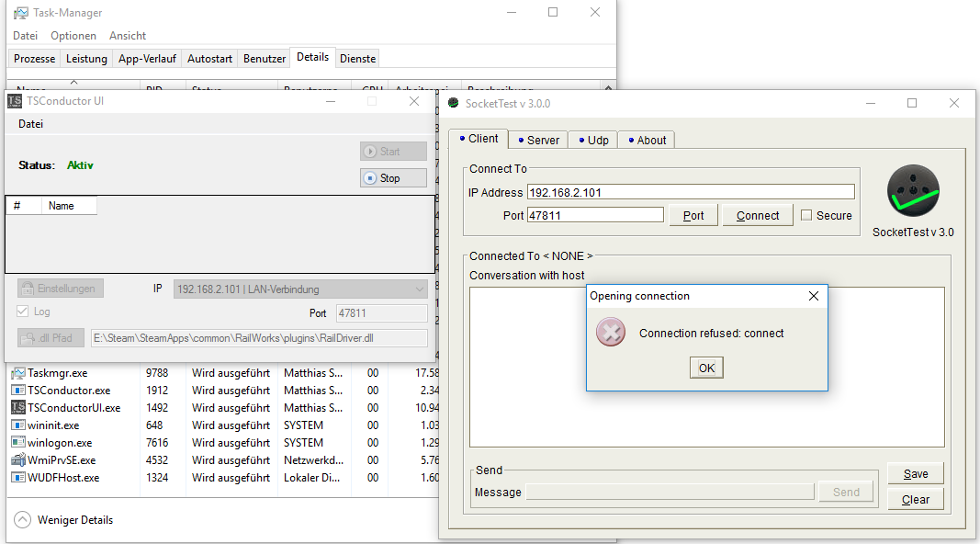Select the wininit.exe process name
This screenshot has width=980, height=544.
53,425
